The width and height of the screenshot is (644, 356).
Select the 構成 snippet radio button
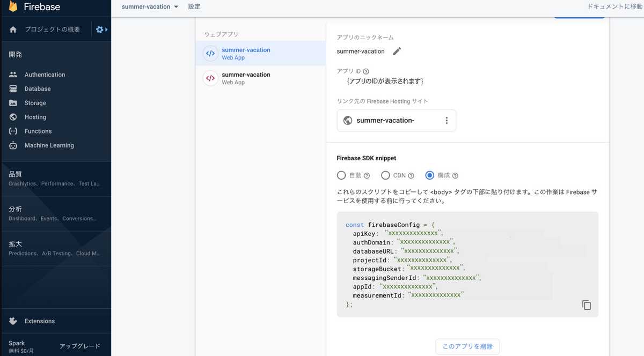coord(430,175)
